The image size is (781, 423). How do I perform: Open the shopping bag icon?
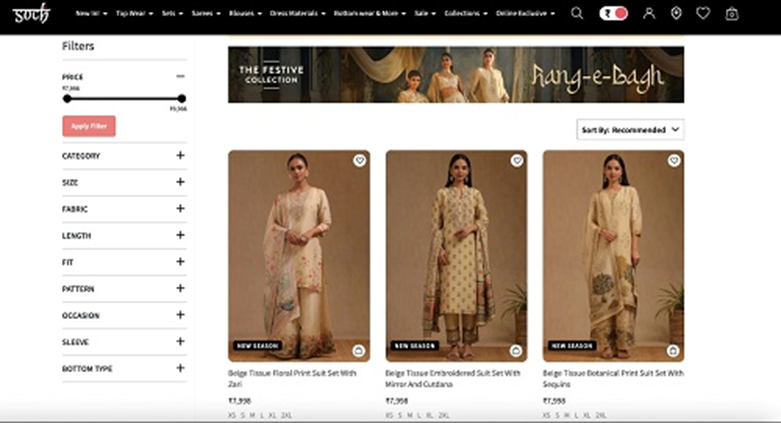732,14
